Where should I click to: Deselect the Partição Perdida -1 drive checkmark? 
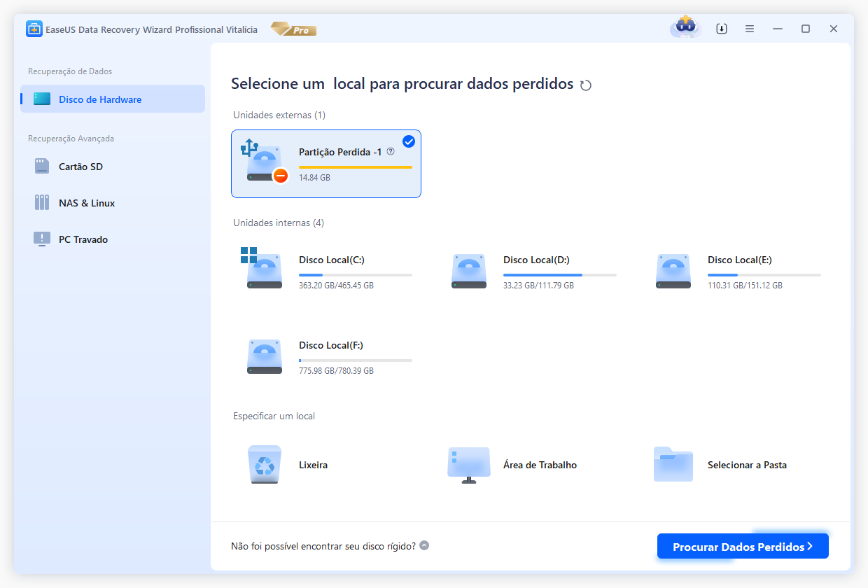(408, 141)
